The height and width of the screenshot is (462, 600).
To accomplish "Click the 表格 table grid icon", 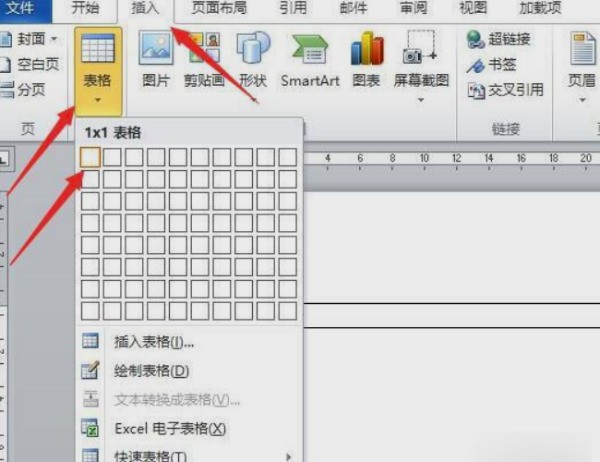I will [98, 48].
